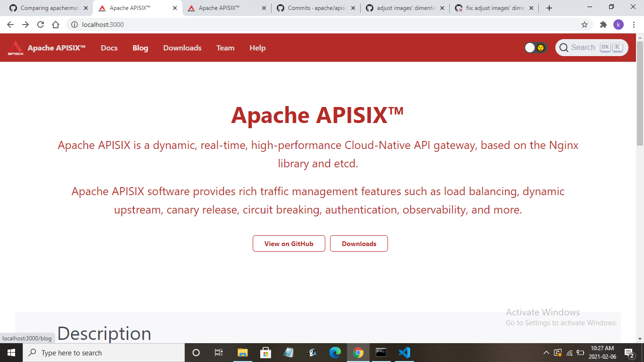The image size is (644, 362).
Task: Open the terminal window from taskbar
Action: pyautogui.click(x=381, y=353)
